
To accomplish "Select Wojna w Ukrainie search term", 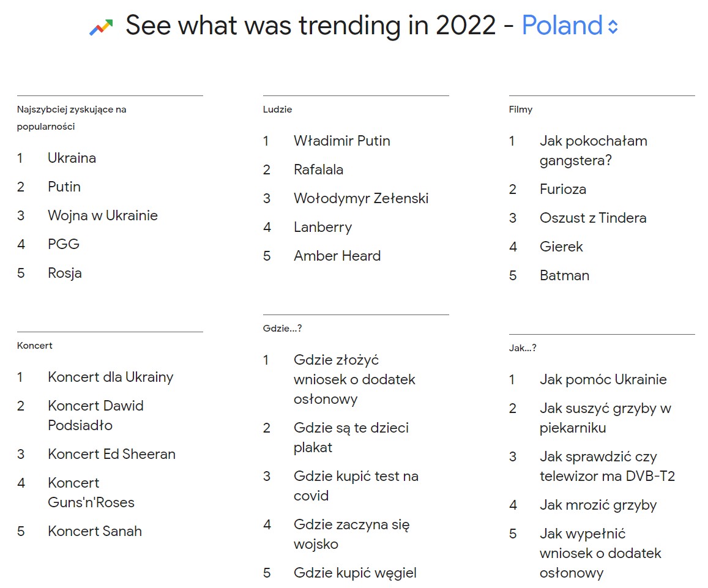I will pyautogui.click(x=103, y=215).
